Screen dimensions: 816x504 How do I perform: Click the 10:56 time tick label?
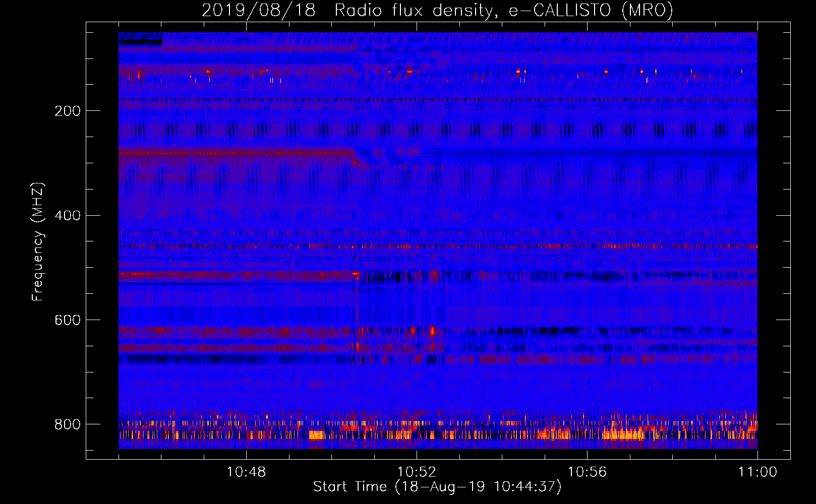click(x=587, y=472)
